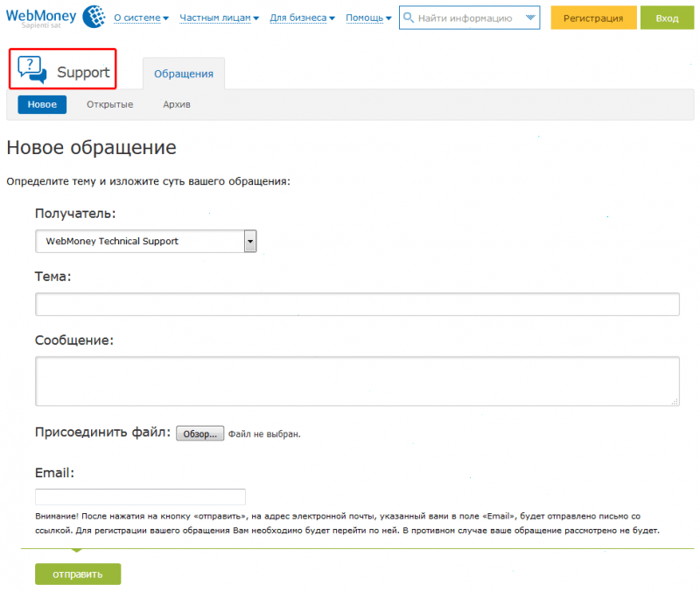Click the Обзор... file browse button

(x=200, y=433)
